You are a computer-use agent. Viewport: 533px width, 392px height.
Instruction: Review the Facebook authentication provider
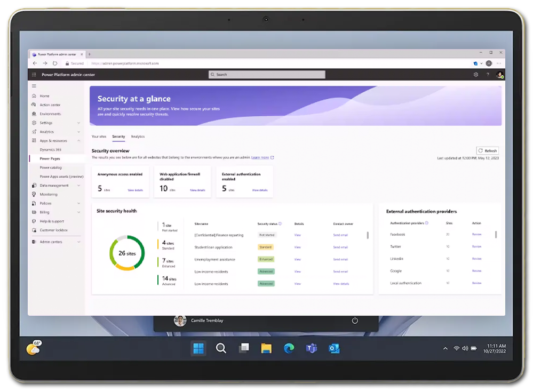coord(476,234)
